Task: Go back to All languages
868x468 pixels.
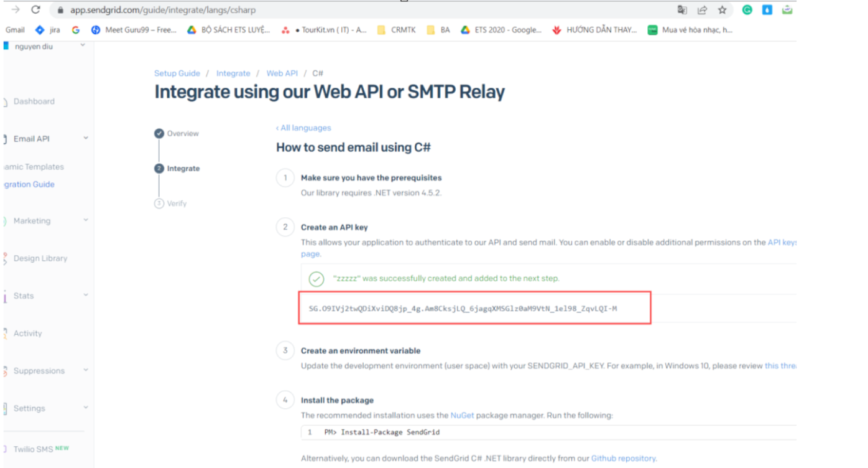Action: (303, 128)
